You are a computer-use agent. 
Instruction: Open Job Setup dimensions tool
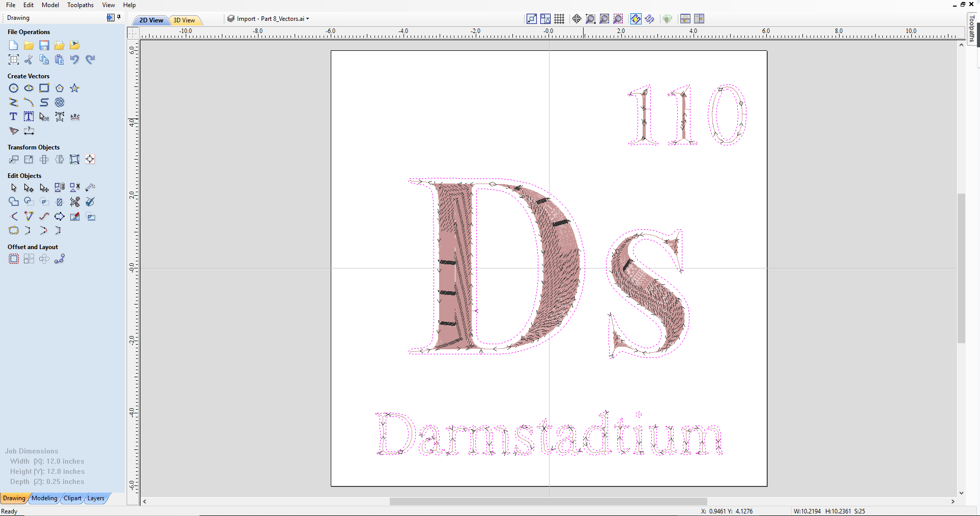point(14,59)
